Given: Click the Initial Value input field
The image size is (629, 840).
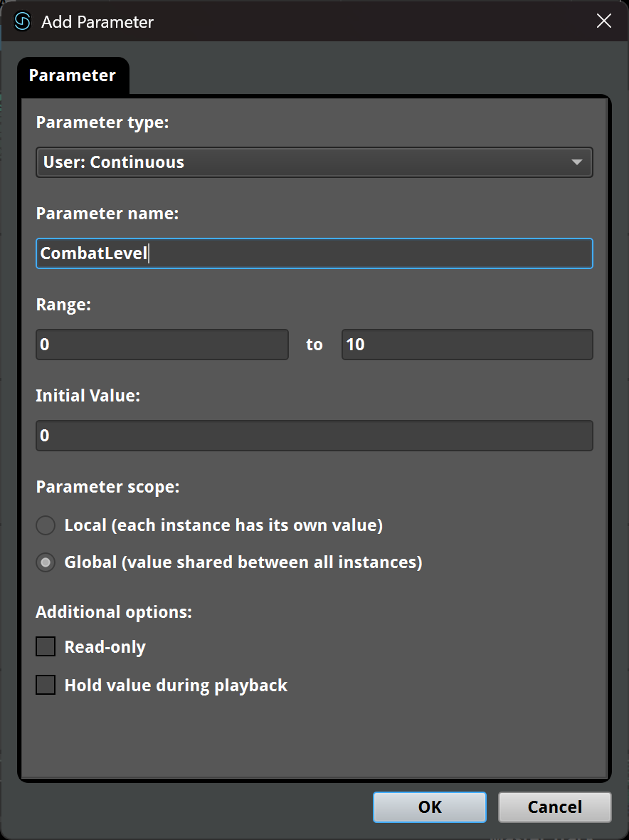Looking at the screenshot, I should coord(314,436).
